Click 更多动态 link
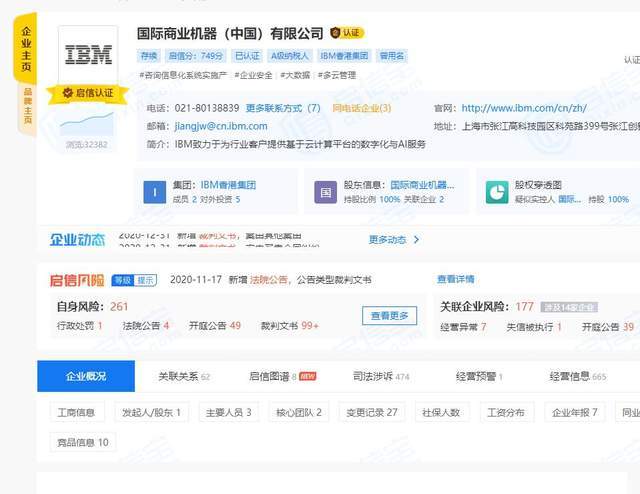The height and width of the screenshot is (494, 640). (387, 240)
